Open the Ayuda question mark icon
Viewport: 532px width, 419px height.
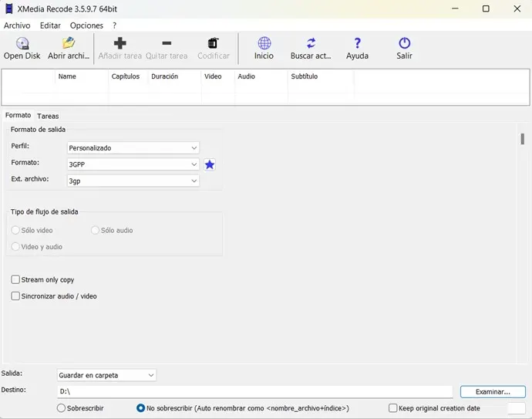(x=357, y=43)
